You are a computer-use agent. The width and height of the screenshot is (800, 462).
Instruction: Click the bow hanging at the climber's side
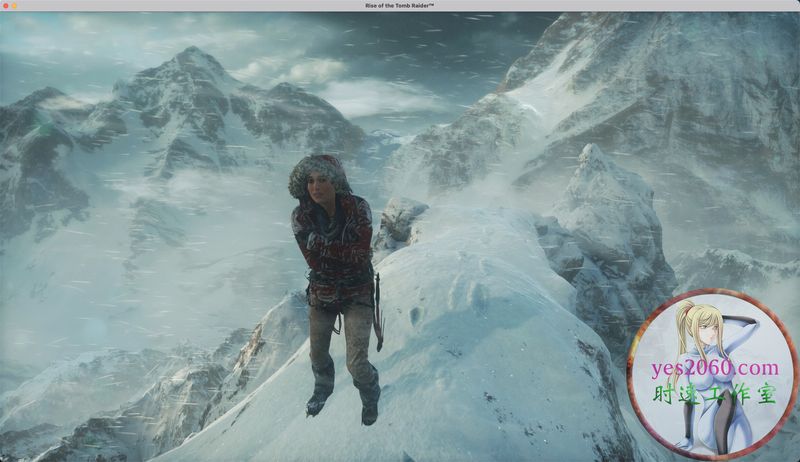pyautogui.click(x=376, y=310)
